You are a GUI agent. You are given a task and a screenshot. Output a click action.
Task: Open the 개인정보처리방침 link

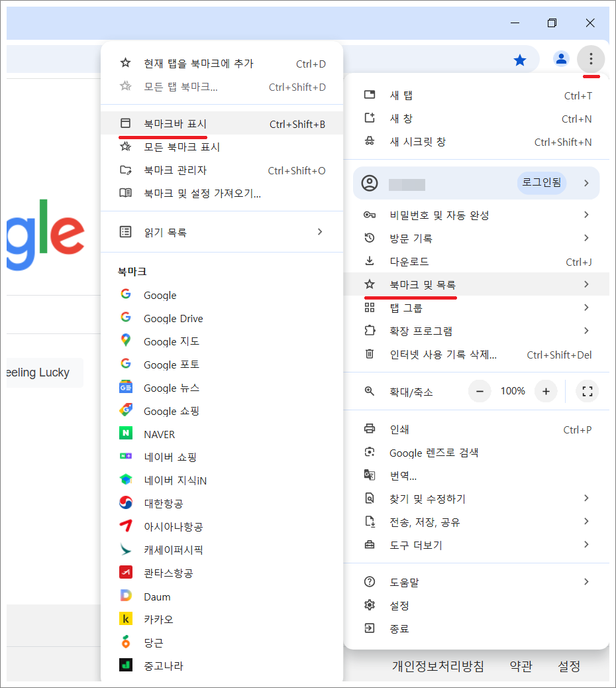(x=438, y=667)
